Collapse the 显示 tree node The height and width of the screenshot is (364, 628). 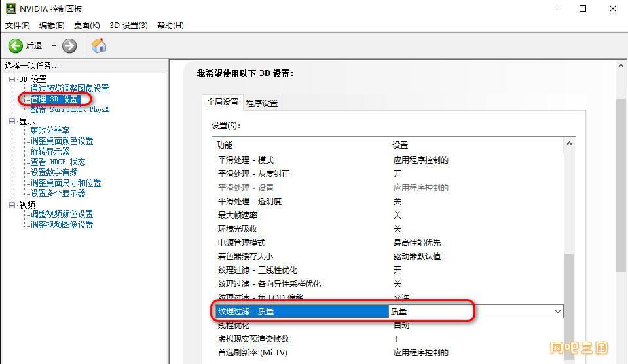(x=12, y=121)
